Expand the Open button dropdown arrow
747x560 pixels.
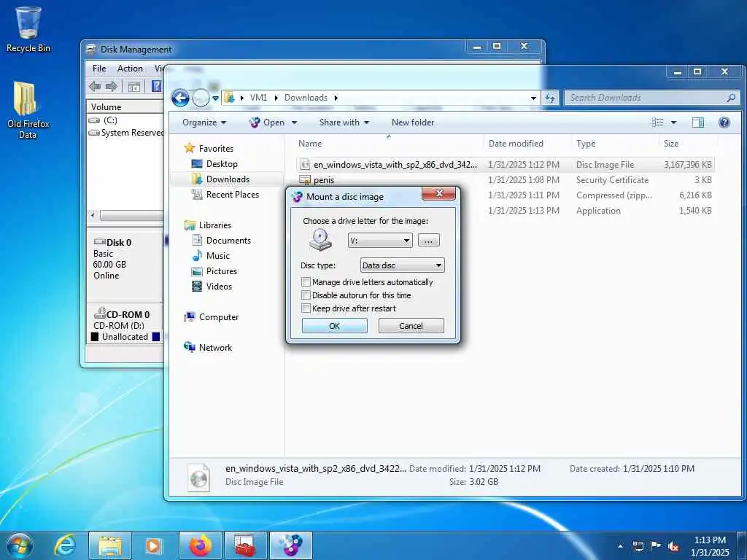click(295, 122)
